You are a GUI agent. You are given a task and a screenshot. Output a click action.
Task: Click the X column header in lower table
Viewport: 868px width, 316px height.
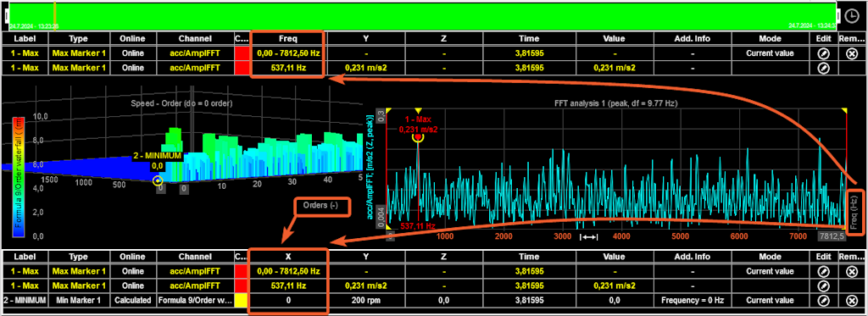pyautogui.click(x=288, y=257)
